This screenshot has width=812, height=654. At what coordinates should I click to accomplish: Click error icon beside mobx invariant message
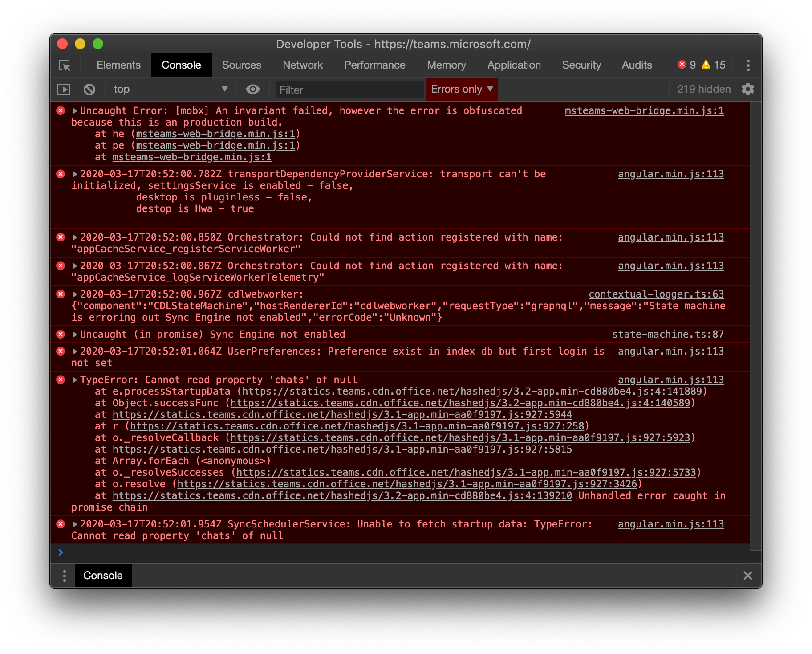pyautogui.click(x=61, y=110)
